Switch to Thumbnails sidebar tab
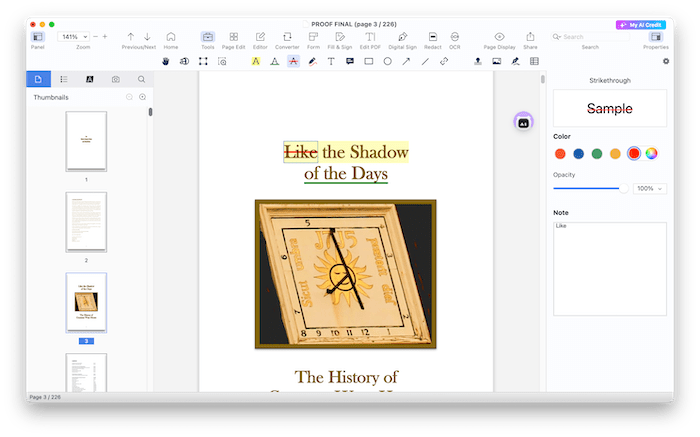Image resolution: width=700 pixels, height=437 pixels. [38, 79]
